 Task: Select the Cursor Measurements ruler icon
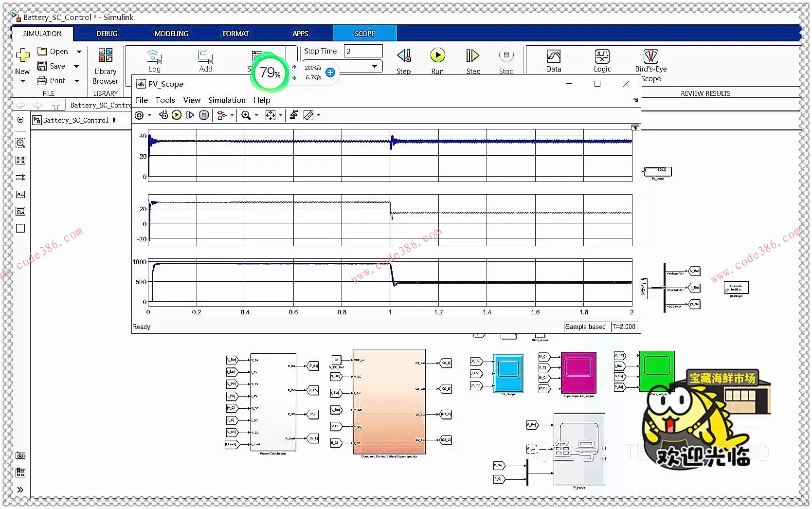(x=308, y=115)
